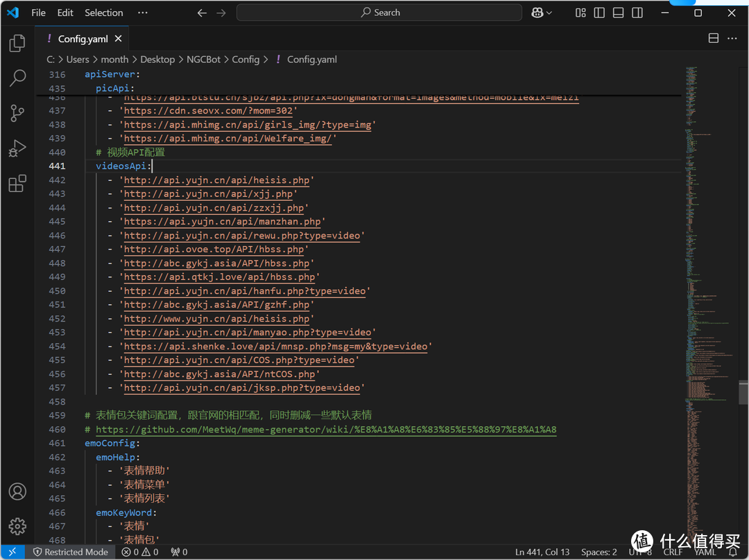The height and width of the screenshot is (560, 749).
Task: Click the cdn.seovx.com URL on line 437
Action: (208, 111)
